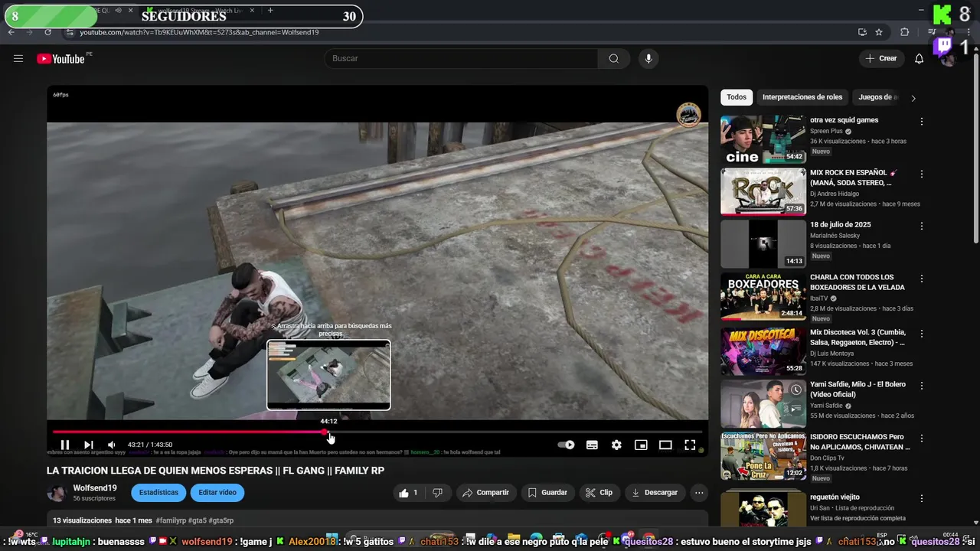This screenshot has height=551, width=980.
Task: Download video with Descargar button
Action: [655, 493]
